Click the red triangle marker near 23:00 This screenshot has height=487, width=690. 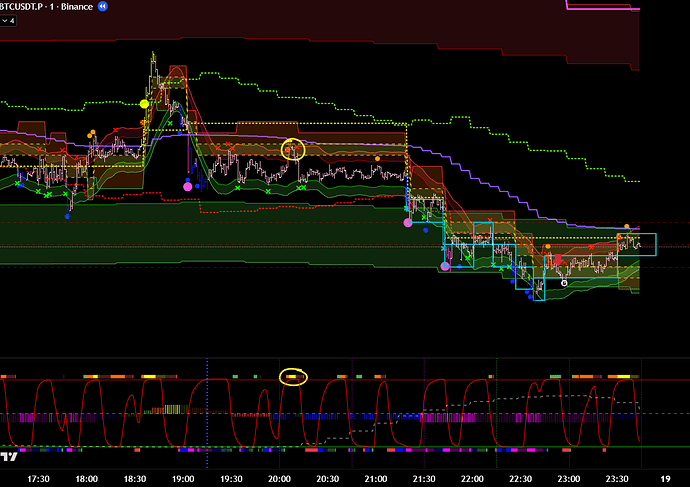coord(559,260)
